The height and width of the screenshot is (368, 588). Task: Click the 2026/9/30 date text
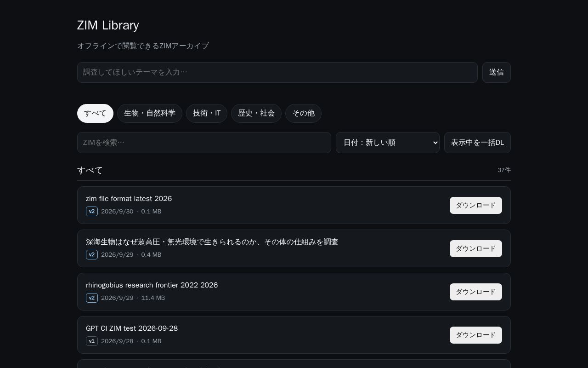(117, 212)
